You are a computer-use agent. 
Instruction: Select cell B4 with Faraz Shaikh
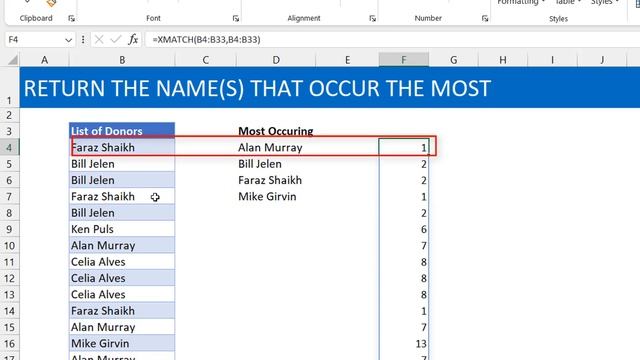point(122,147)
